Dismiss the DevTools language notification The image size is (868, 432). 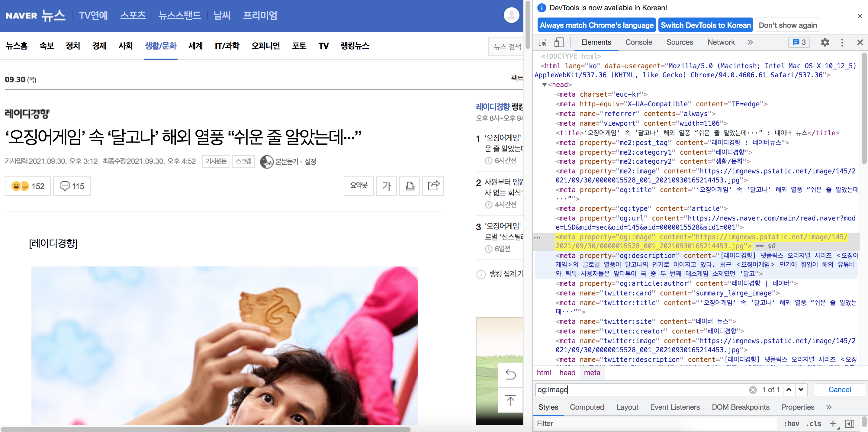tap(860, 16)
